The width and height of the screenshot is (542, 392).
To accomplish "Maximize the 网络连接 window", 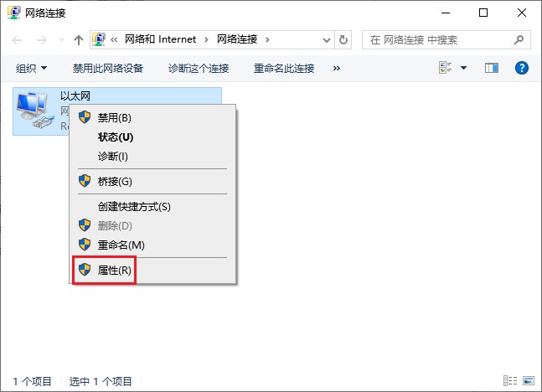I will click(x=483, y=13).
